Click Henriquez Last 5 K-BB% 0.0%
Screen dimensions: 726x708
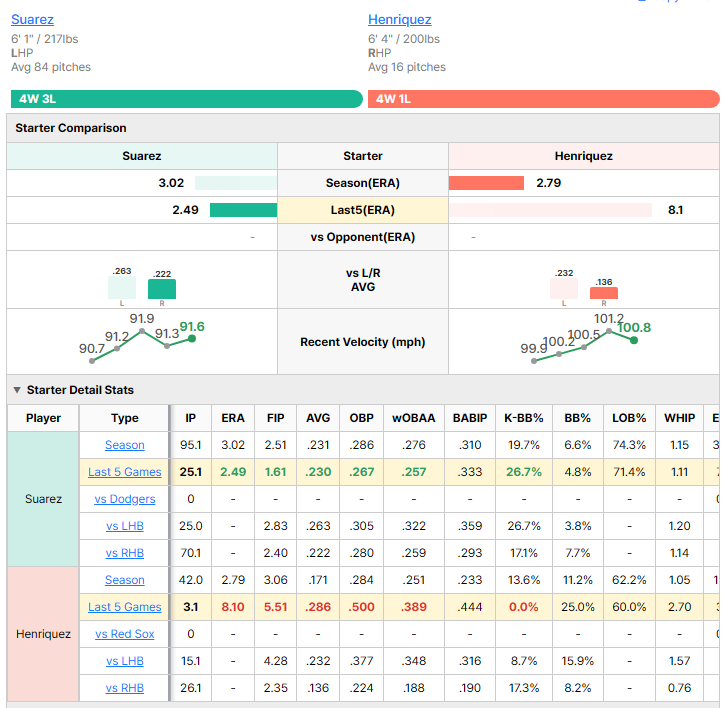point(524,607)
